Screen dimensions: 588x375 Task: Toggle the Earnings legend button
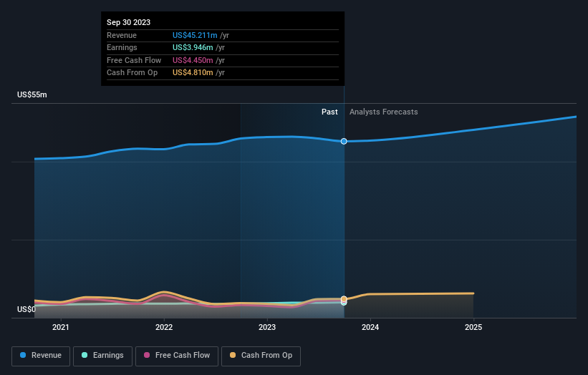pyautogui.click(x=102, y=356)
